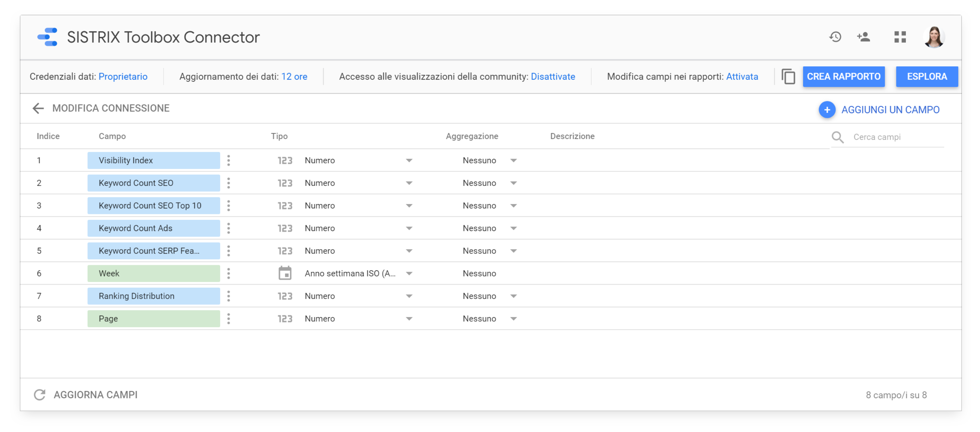Select Ranking Distribution field chip
This screenshot has width=980, height=432.
tap(154, 296)
